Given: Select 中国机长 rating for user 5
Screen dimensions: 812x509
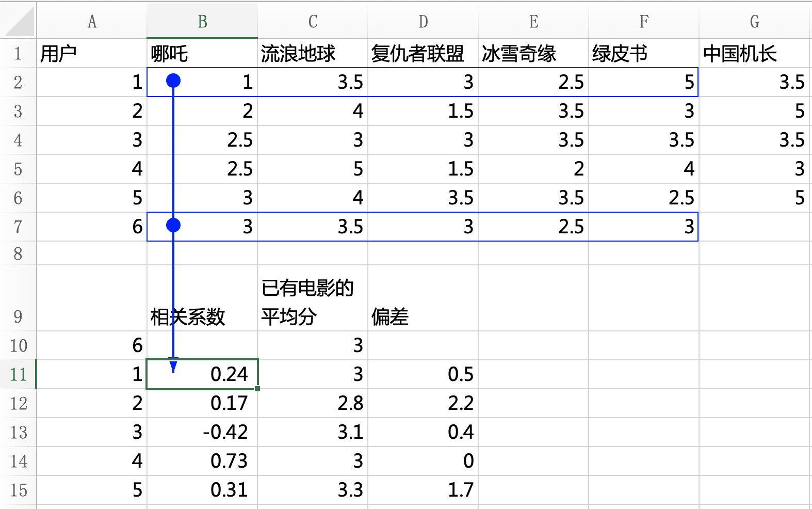Looking at the screenshot, I should pos(754,198).
